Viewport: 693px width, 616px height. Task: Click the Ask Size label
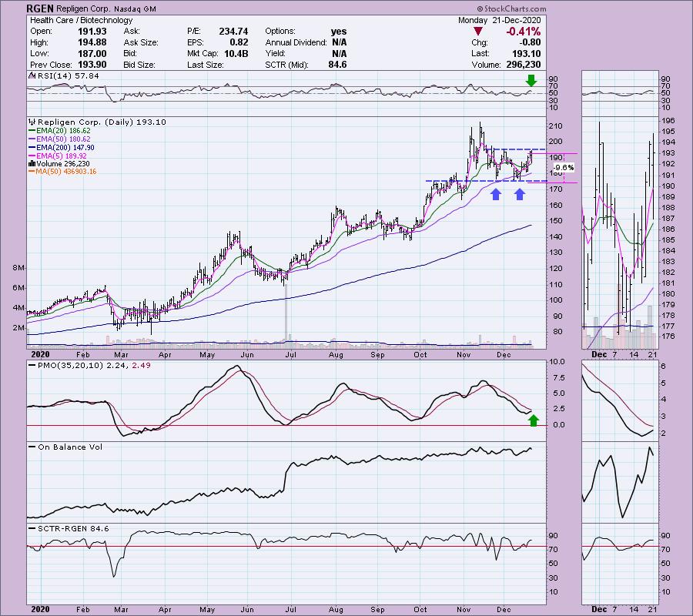pos(141,42)
